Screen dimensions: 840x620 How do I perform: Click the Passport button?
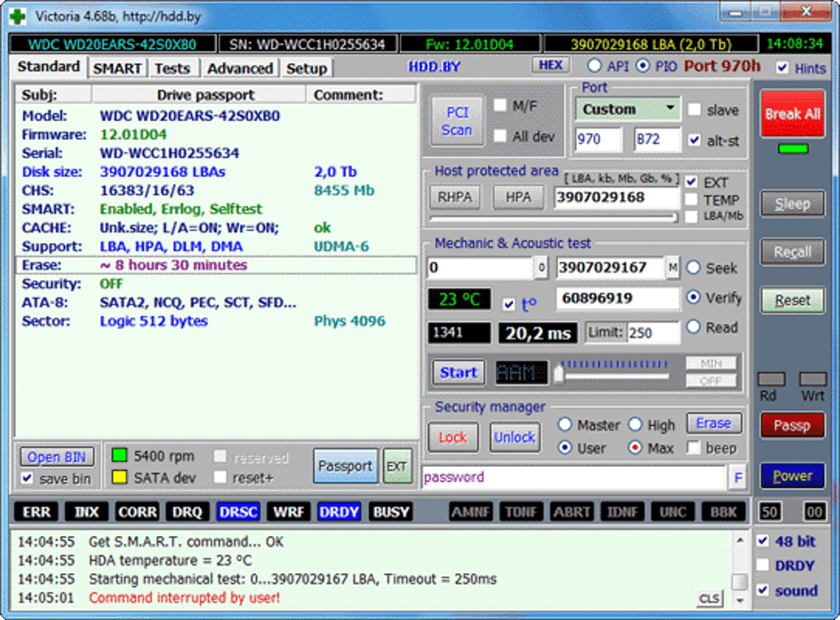point(345,466)
